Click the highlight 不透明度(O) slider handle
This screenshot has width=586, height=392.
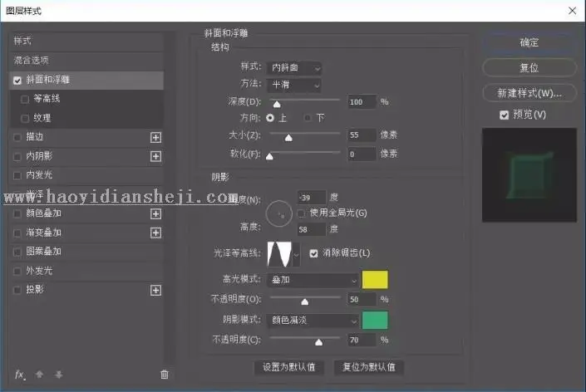coord(305,301)
